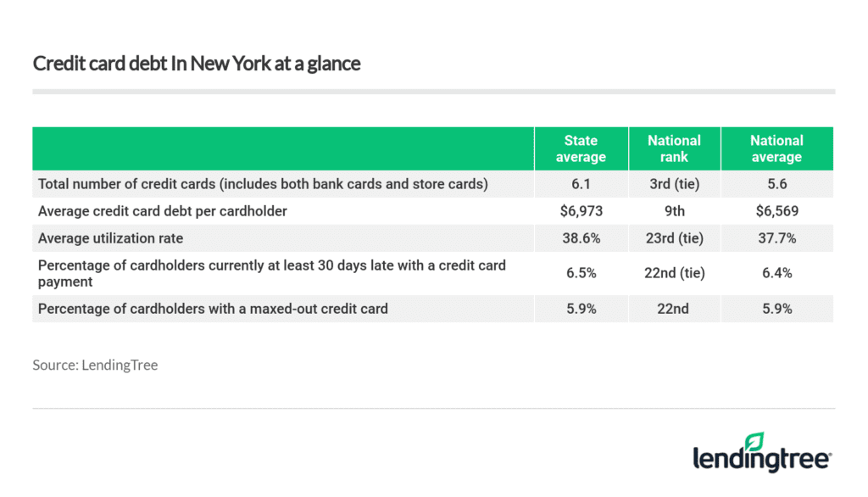
Task: Select the 3rd (tie) national rank cell
Action: [x=674, y=184]
